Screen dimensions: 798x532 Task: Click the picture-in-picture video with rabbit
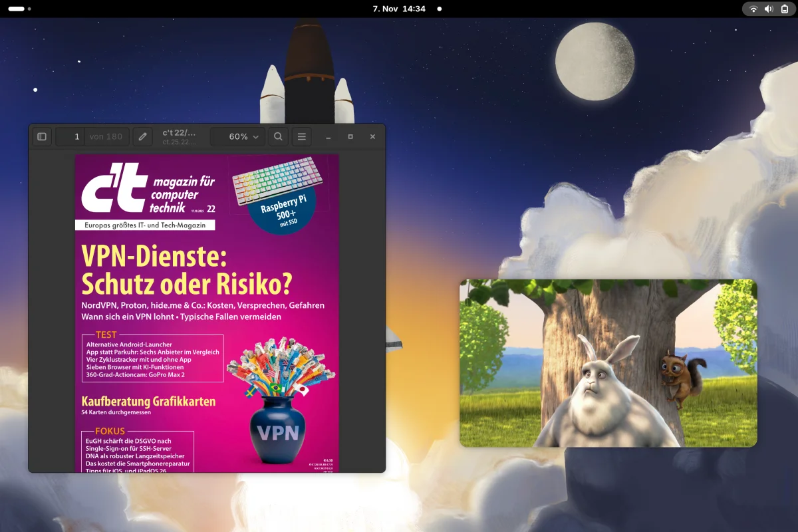point(608,363)
